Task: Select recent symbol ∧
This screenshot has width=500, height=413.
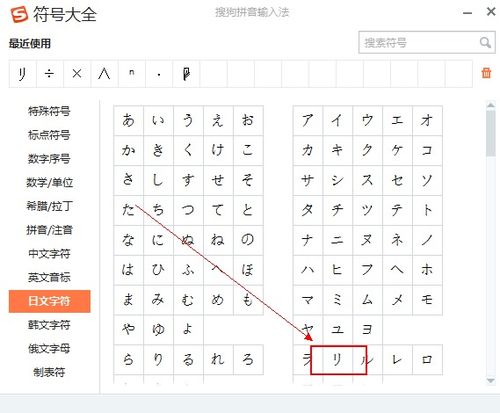Action: [104, 74]
